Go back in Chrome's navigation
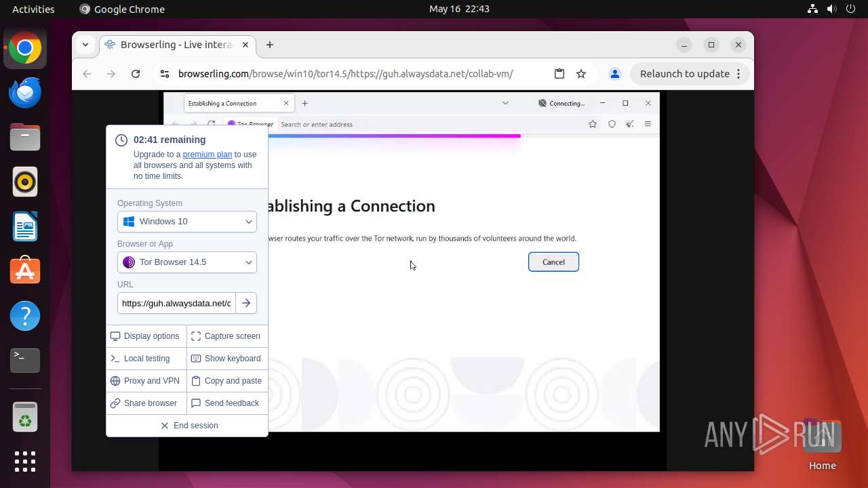Viewport: 868px width, 488px height. [87, 74]
